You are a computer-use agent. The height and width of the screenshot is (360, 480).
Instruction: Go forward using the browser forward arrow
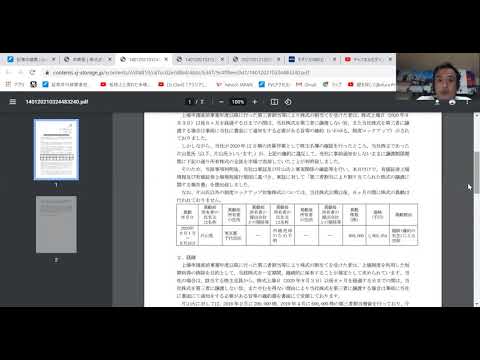pos(20,72)
